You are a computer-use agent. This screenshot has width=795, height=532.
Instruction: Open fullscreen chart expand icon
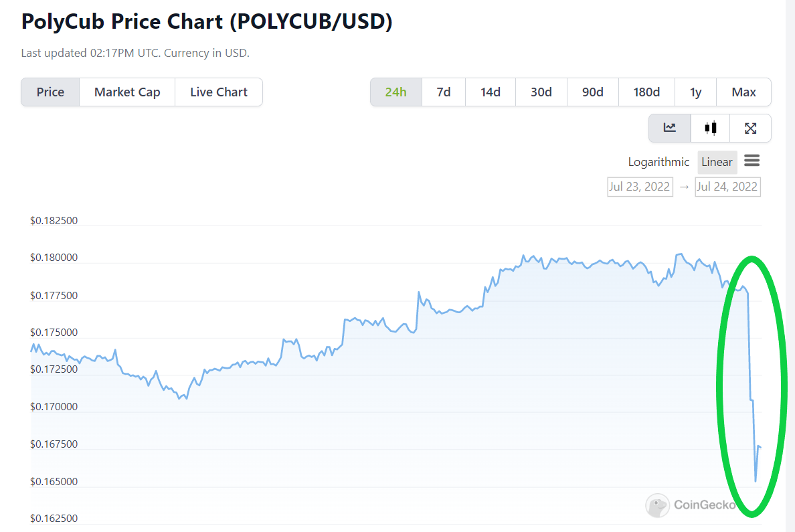pyautogui.click(x=750, y=128)
